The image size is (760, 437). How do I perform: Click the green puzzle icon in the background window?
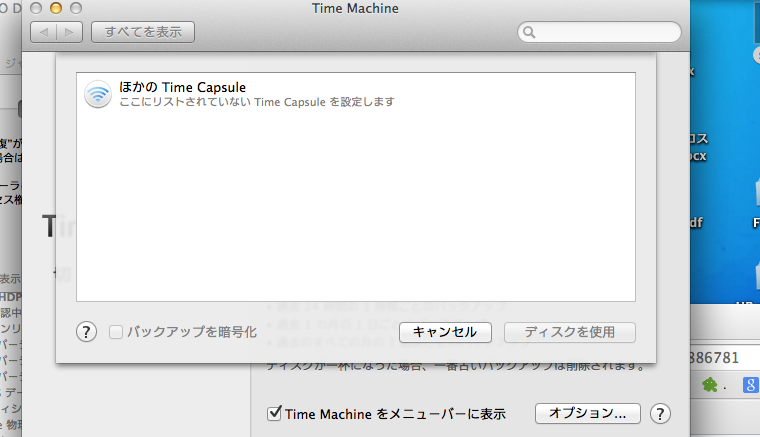[x=711, y=384]
